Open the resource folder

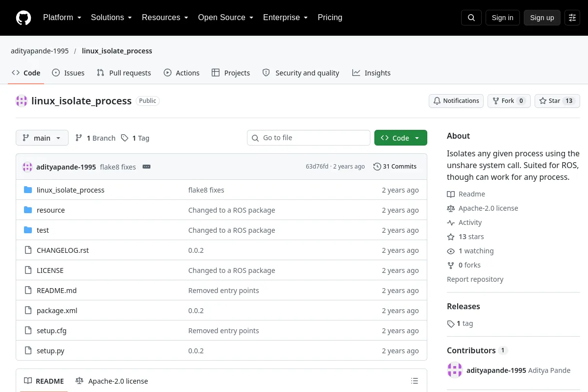tap(51, 210)
